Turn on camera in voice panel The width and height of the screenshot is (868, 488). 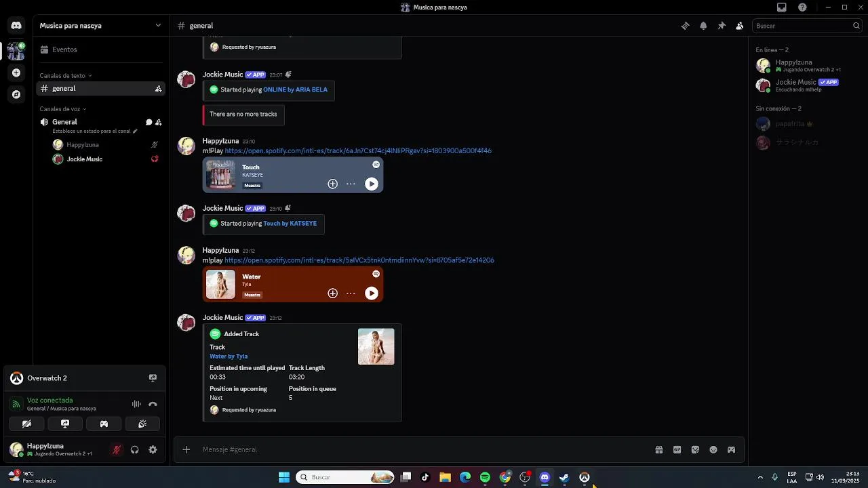[26, 424]
